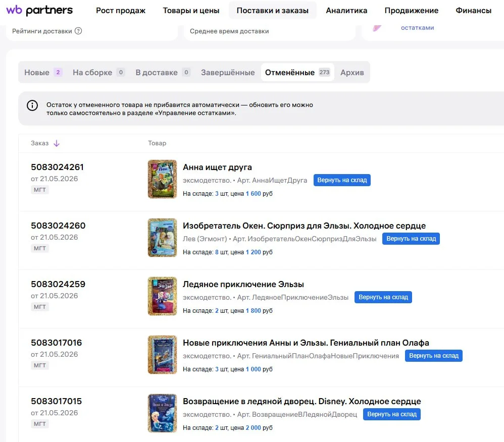Open Поставки и заказы menu
This screenshot has width=504, height=442.
[273, 10]
